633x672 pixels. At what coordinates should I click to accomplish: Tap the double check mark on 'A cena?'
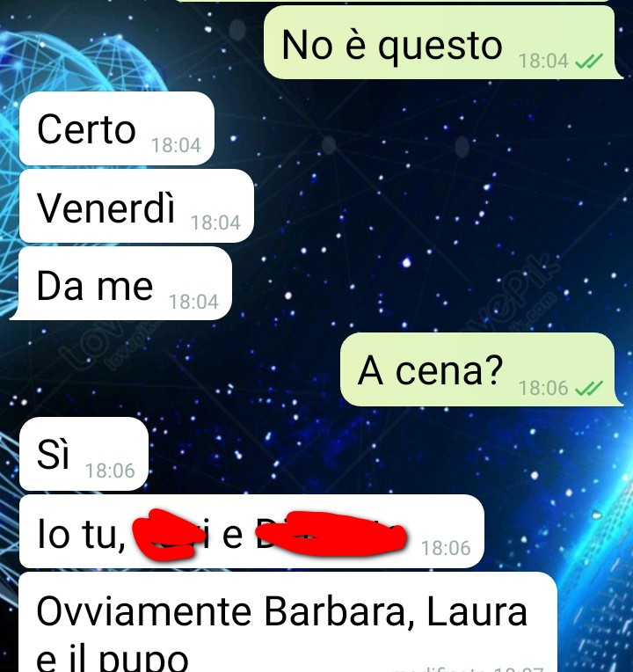click(x=589, y=389)
